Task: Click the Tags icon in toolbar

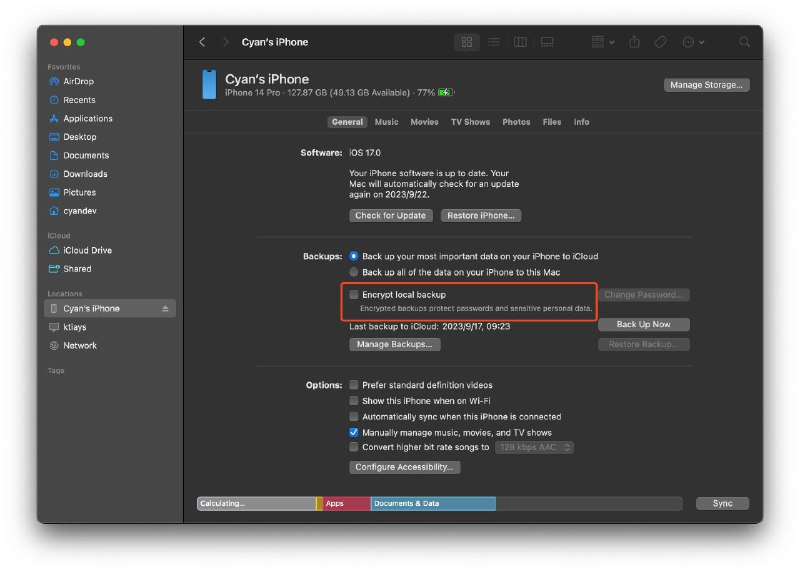Action: pyautogui.click(x=660, y=42)
